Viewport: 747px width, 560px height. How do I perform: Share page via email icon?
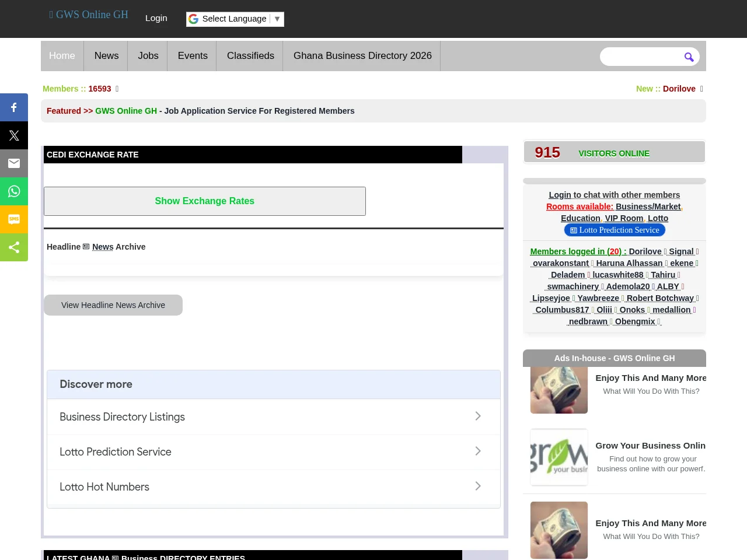pyautogui.click(x=14, y=163)
